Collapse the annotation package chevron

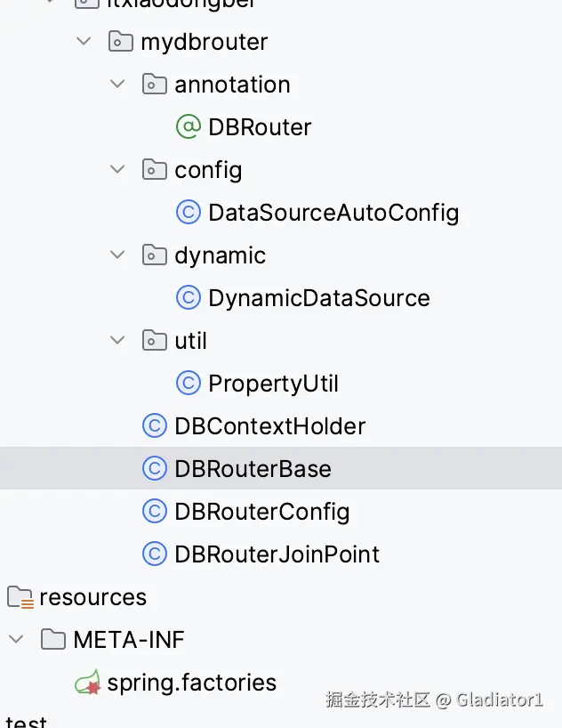pos(118,85)
